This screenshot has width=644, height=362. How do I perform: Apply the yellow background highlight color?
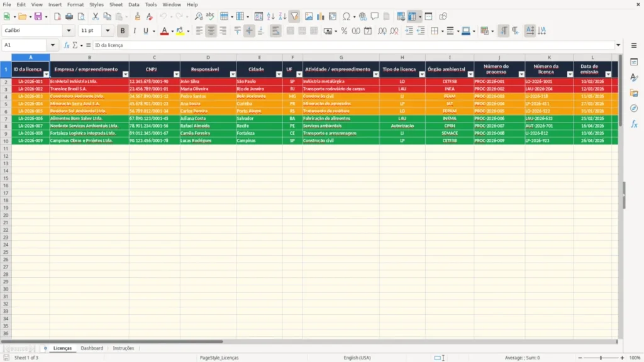tap(180, 31)
